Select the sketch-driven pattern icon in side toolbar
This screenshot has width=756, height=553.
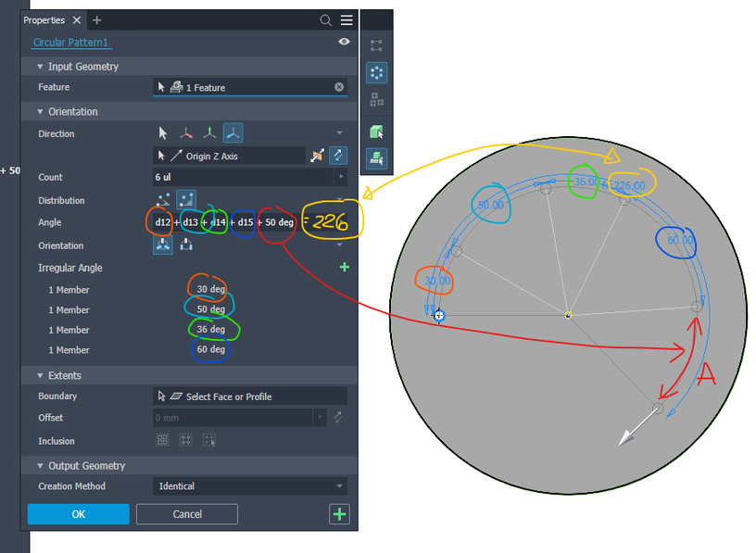click(x=376, y=100)
